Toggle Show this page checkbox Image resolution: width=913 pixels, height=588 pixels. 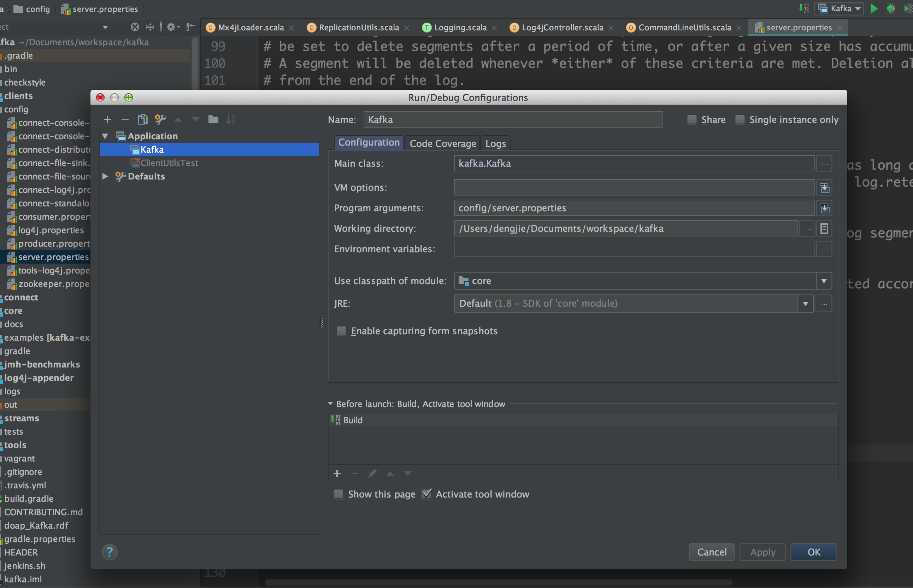click(x=338, y=494)
